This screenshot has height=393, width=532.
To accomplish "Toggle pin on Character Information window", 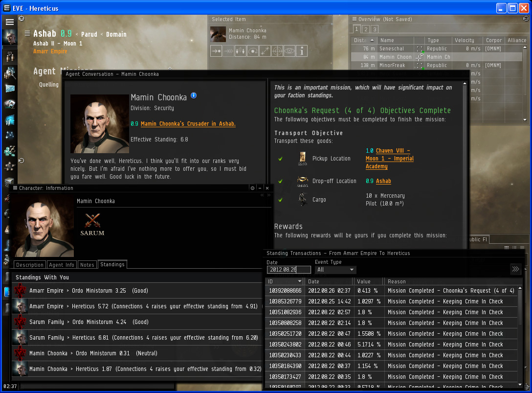I will [x=252, y=188].
